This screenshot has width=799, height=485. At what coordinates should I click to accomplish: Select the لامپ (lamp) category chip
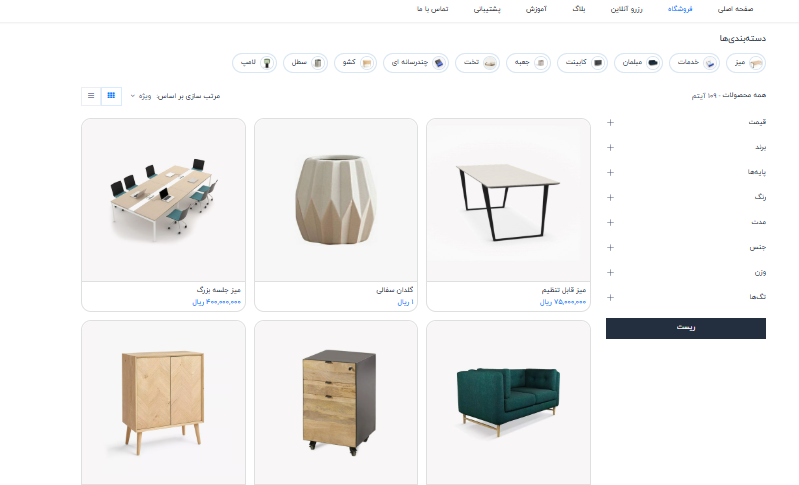click(254, 63)
